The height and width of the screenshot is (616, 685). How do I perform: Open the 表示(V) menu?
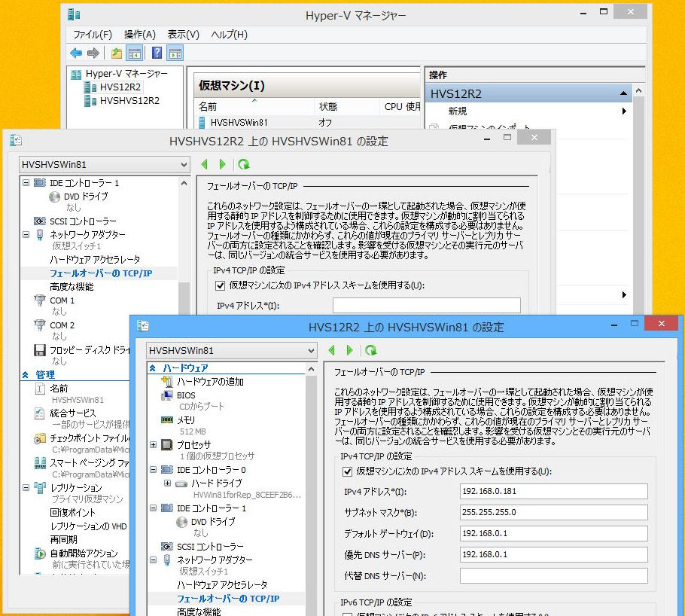[x=184, y=35]
